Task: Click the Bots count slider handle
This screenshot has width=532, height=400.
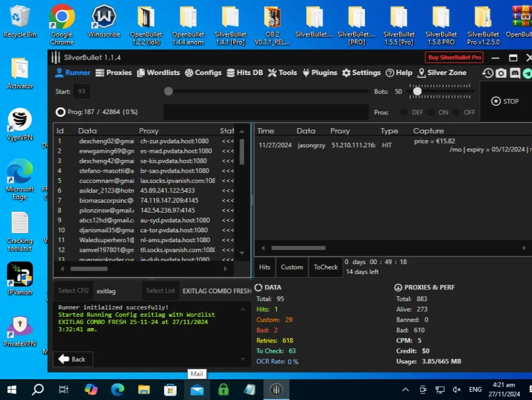Action: (x=417, y=91)
